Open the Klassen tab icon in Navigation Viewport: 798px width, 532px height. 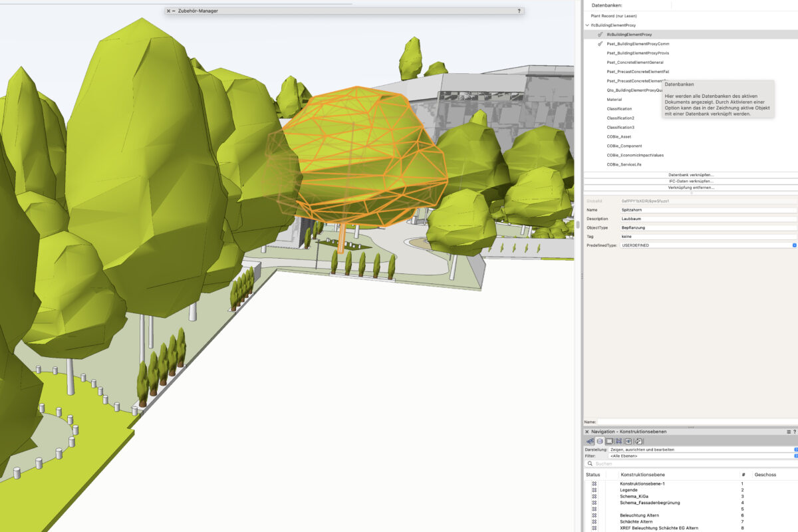click(590, 441)
